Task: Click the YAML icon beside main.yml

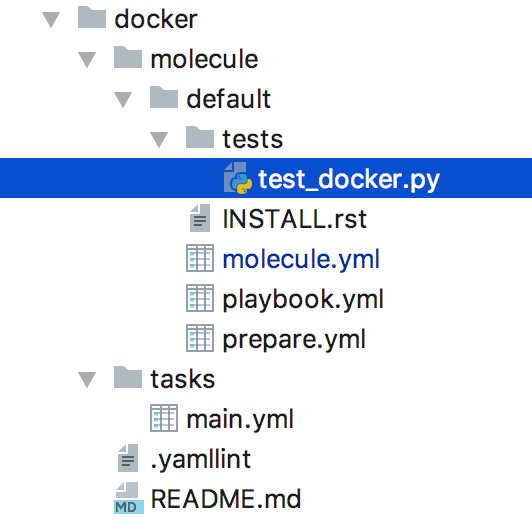Action: coord(164,418)
